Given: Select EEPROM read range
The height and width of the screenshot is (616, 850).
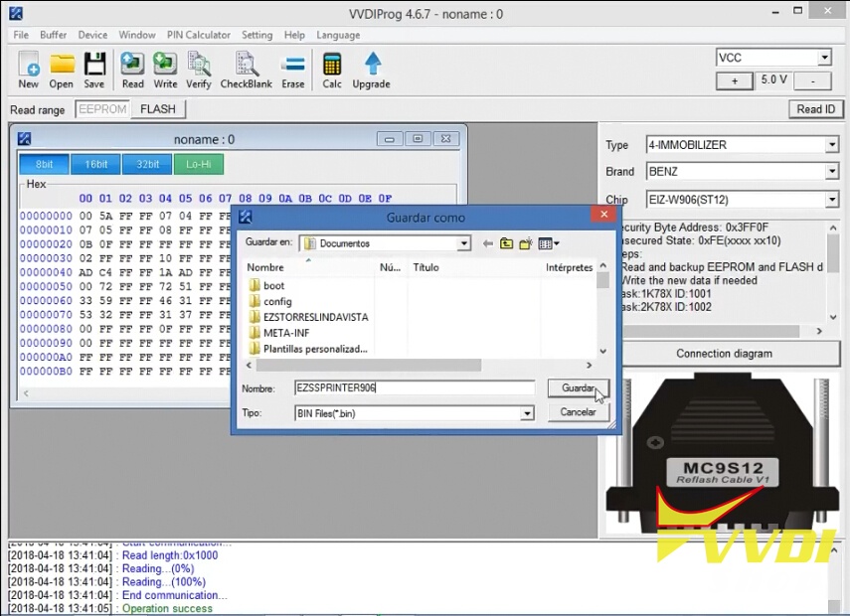Looking at the screenshot, I should pos(102,109).
